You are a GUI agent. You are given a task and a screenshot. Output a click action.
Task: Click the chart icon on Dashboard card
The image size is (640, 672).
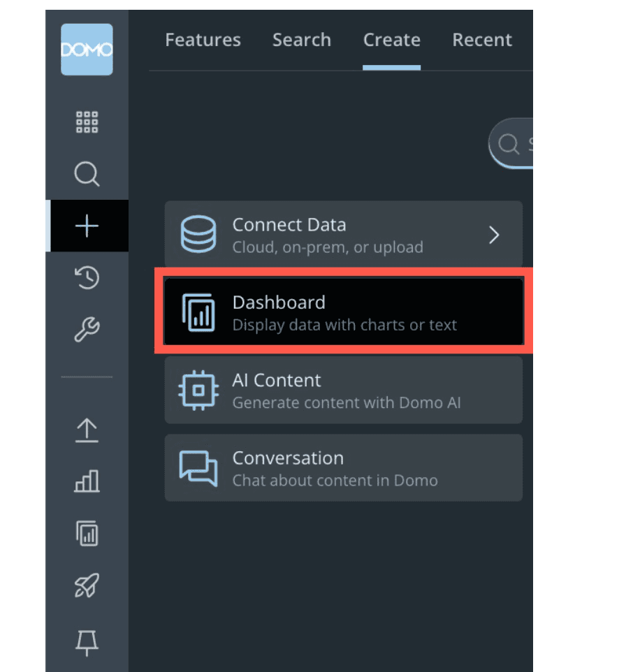pos(198,312)
